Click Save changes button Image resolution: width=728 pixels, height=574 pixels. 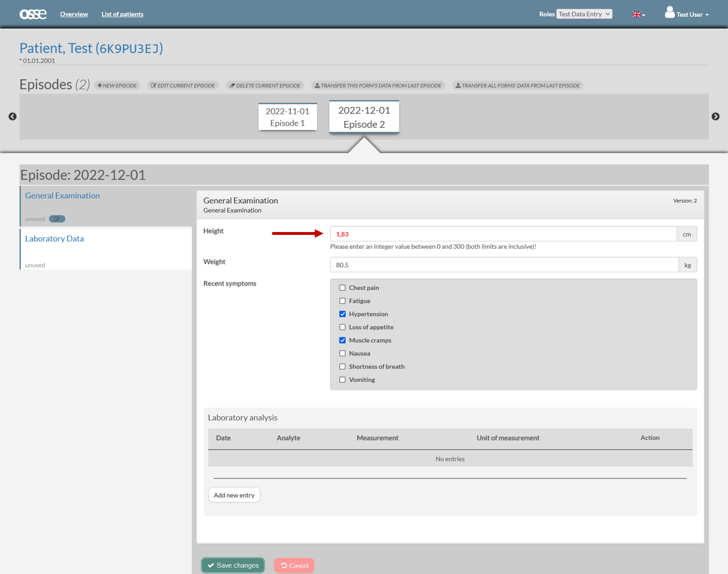(x=233, y=565)
